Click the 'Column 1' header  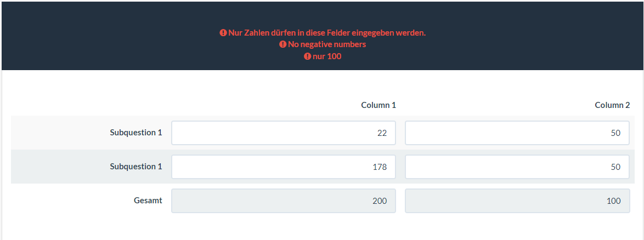pyautogui.click(x=379, y=105)
